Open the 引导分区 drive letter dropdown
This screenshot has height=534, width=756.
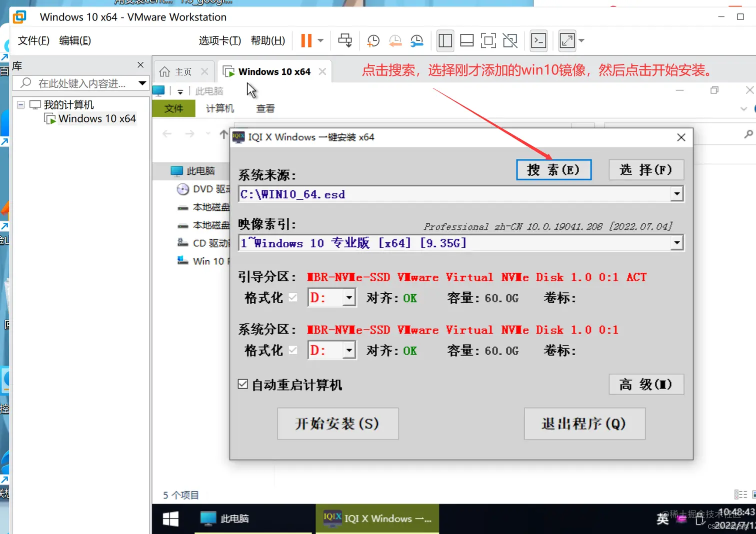(x=349, y=298)
